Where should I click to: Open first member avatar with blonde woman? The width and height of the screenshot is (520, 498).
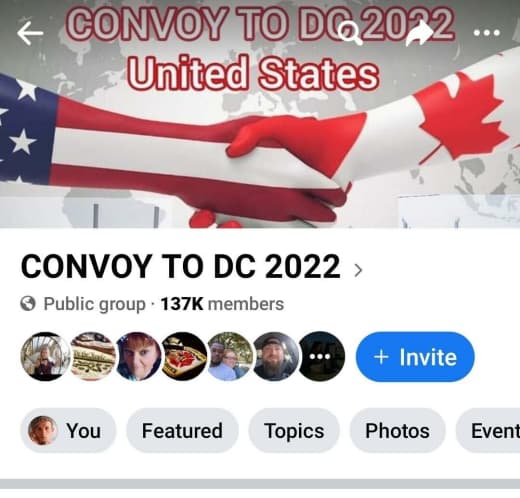click(x=45, y=356)
